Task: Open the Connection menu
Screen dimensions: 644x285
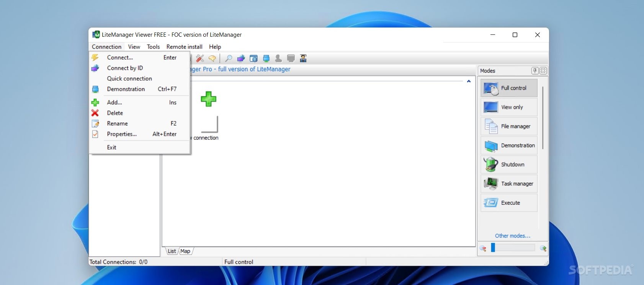Action: (x=106, y=47)
